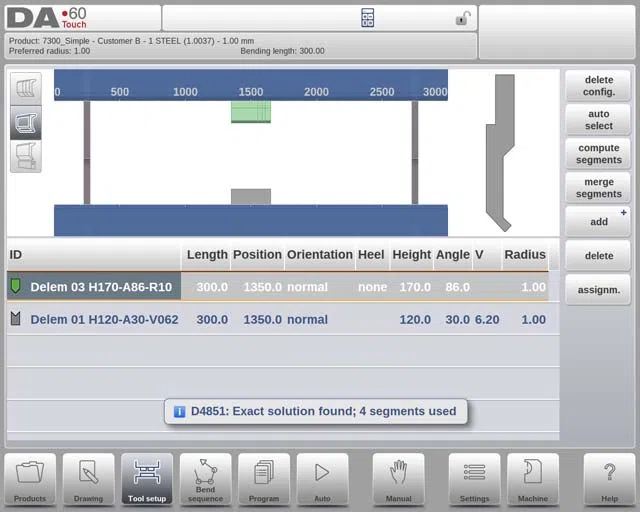
Task: Click the green punch tool icon
Action: (x=16, y=286)
